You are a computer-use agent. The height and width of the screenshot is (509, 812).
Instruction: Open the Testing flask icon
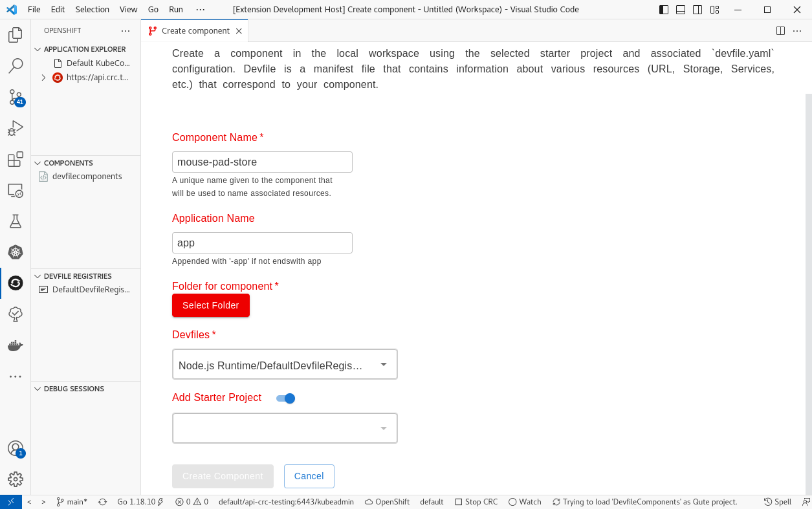tap(16, 221)
